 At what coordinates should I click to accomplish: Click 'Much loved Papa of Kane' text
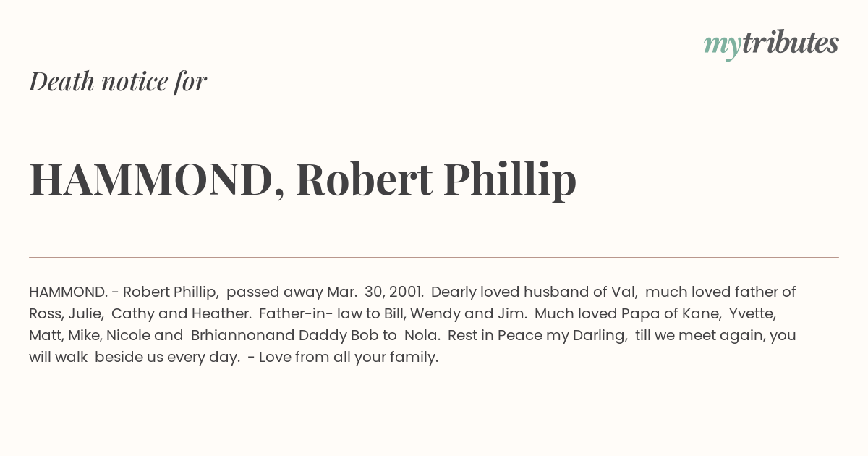[x=629, y=313]
